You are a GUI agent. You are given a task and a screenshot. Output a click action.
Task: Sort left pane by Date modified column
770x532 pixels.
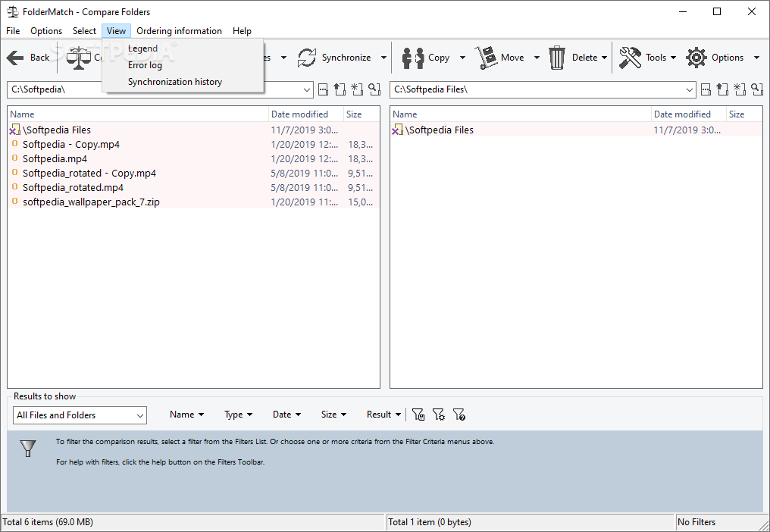[306, 114]
